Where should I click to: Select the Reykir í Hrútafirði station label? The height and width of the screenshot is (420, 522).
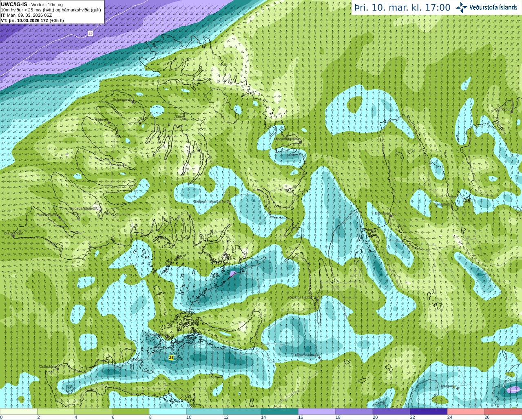tap(302, 297)
